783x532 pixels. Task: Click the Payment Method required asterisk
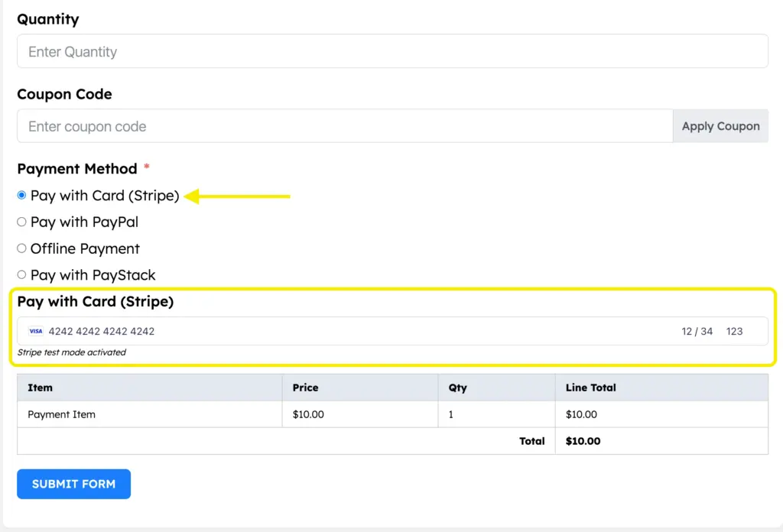[146, 168]
